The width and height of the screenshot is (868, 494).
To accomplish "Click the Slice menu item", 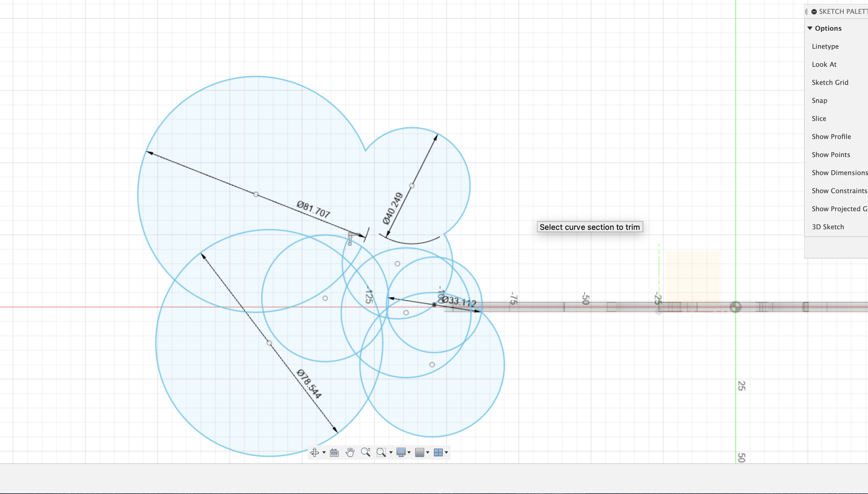I will (819, 119).
